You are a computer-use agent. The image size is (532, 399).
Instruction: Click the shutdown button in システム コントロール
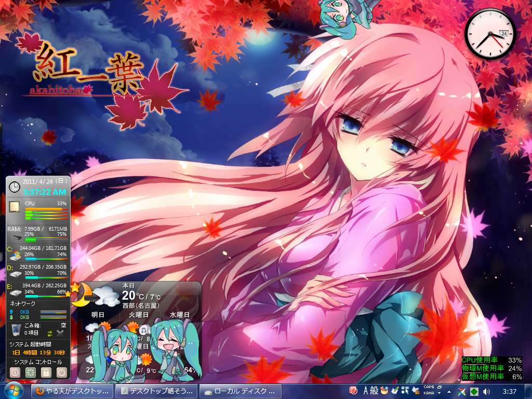[x=15, y=372]
